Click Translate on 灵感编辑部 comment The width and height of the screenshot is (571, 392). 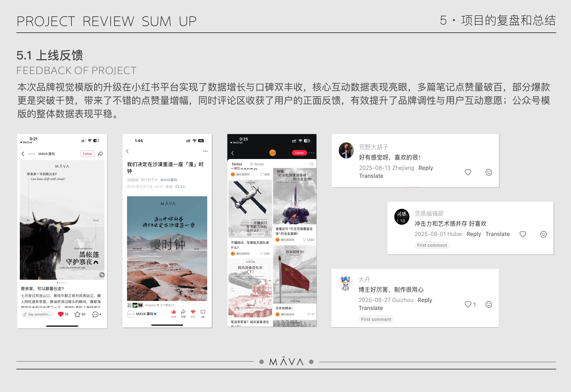click(x=497, y=234)
